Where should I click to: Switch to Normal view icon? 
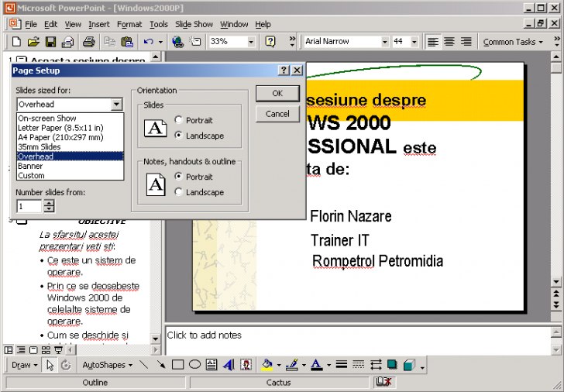tap(9, 350)
